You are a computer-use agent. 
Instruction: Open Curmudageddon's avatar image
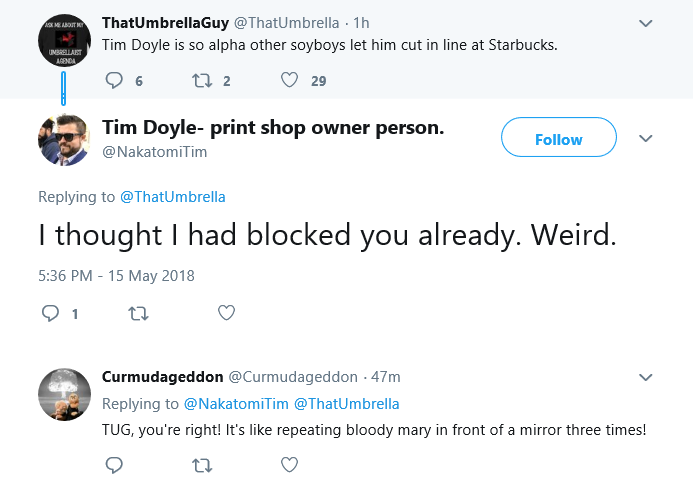[x=65, y=394]
